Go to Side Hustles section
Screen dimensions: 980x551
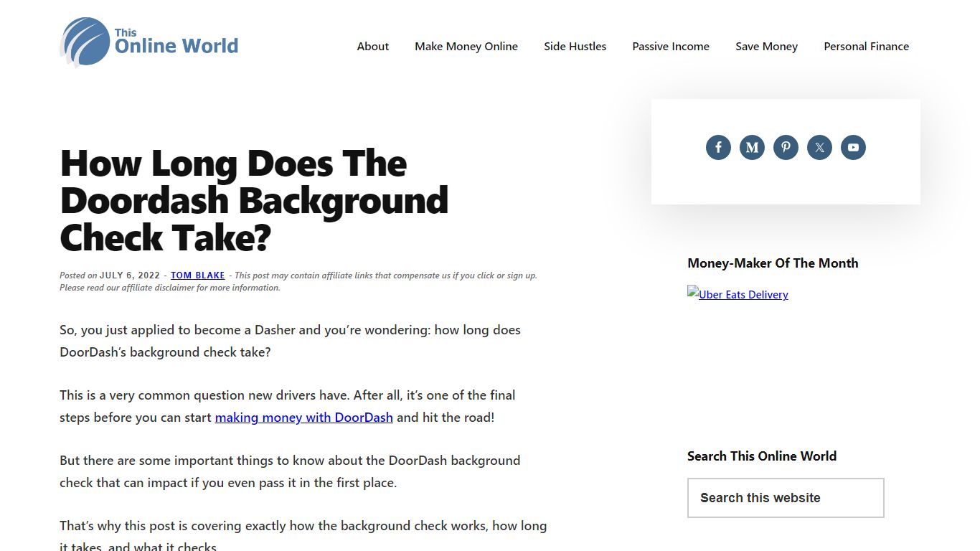click(x=575, y=46)
